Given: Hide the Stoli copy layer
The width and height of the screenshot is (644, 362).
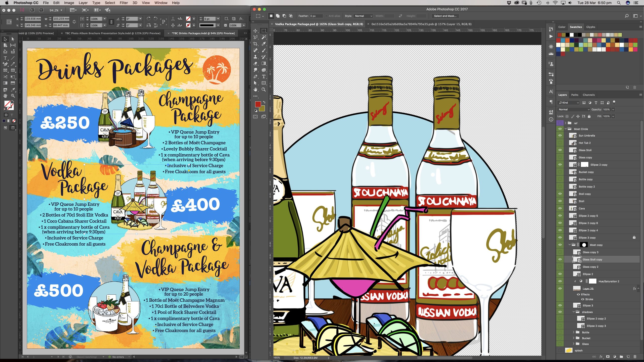Looking at the screenshot, I should click(x=560, y=194).
